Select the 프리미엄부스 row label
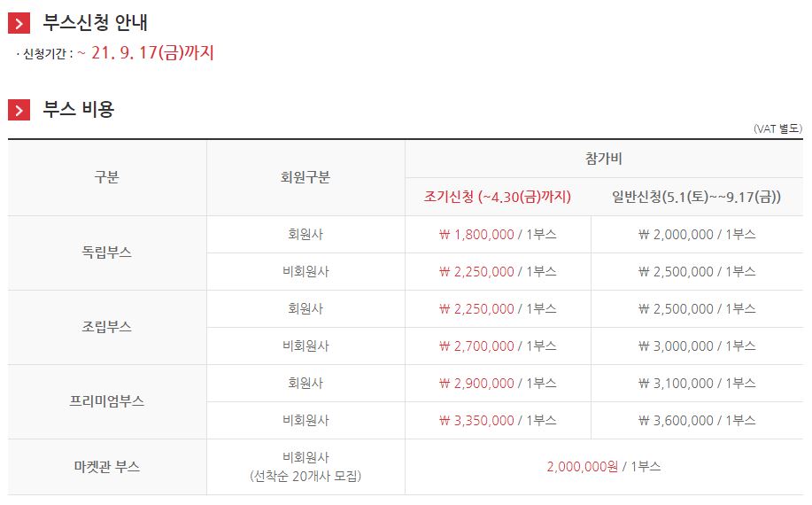Image resolution: width=812 pixels, height=505 pixels. [x=106, y=401]
